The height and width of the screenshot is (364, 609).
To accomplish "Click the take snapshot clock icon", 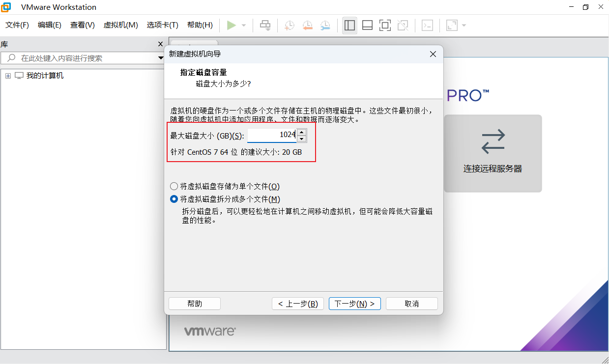I will tap(290, 26).
